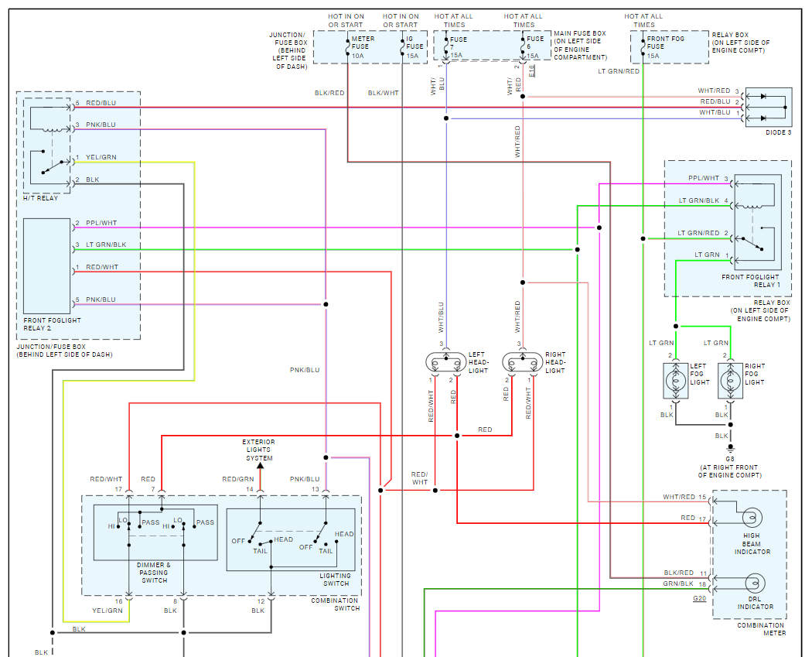Select the Left Fog Light bulb symbol

coord(675,382)
